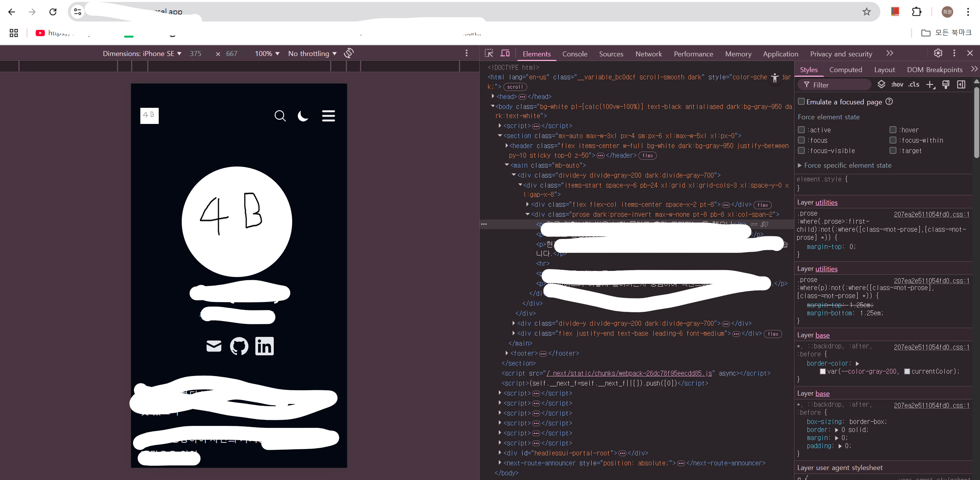
Task: Click the inspect element picker icon
Action: point(489,53)
